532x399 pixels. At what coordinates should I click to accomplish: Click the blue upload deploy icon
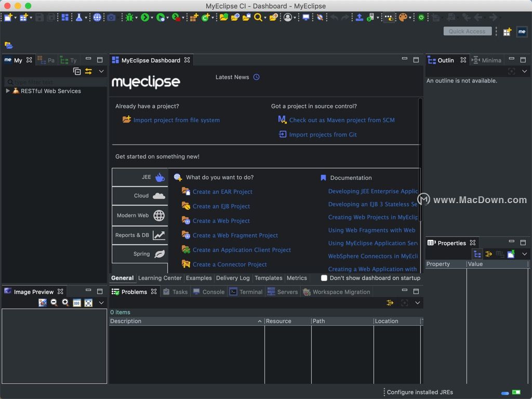tap(360, 17)
